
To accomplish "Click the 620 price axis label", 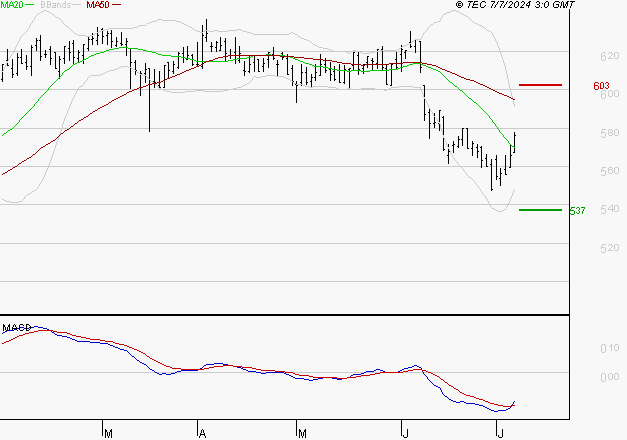I will coord(610,56).
